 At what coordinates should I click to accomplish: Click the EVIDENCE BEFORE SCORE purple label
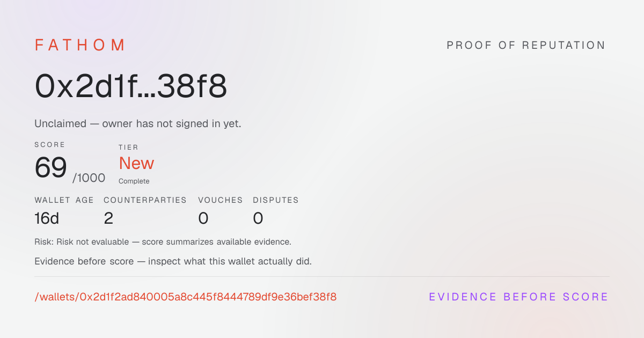click(x=518, y=297)
